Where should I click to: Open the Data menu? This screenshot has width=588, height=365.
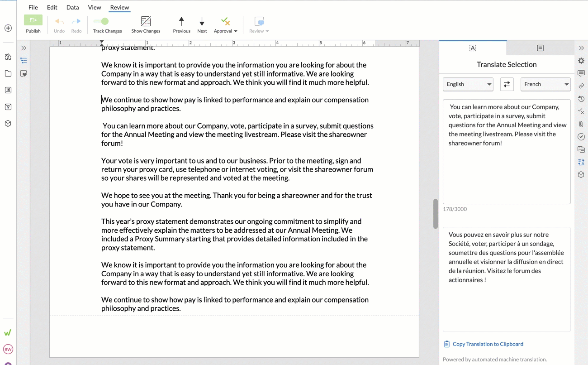[72, 7]
